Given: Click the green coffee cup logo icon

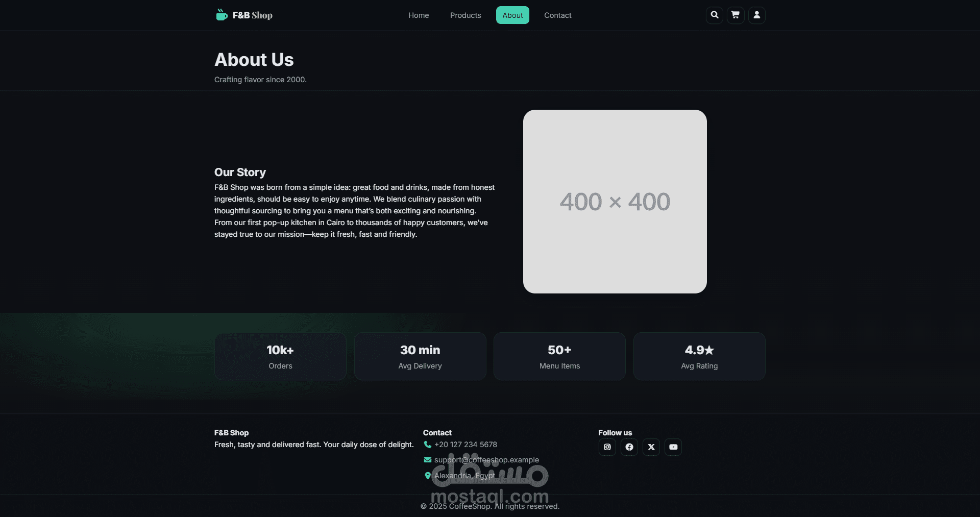Looking at the screenshot, I should click(222, 15).
